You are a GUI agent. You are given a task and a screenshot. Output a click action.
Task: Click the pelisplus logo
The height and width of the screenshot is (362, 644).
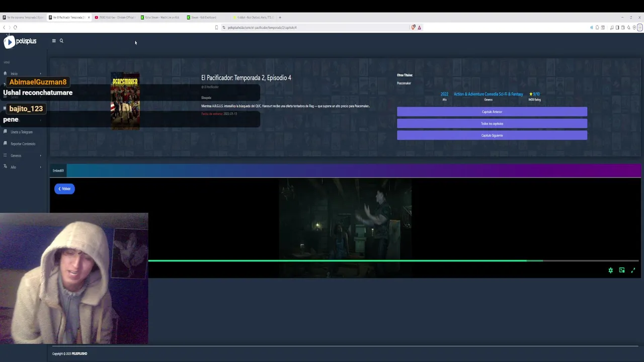click(20, 42)
